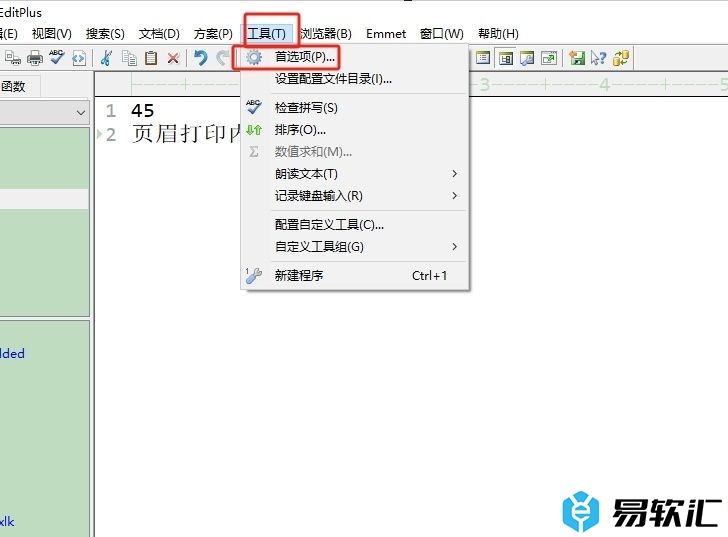Click the ruler mark 4
Screen dimensions: 728x537
click(x=604, y=84)
